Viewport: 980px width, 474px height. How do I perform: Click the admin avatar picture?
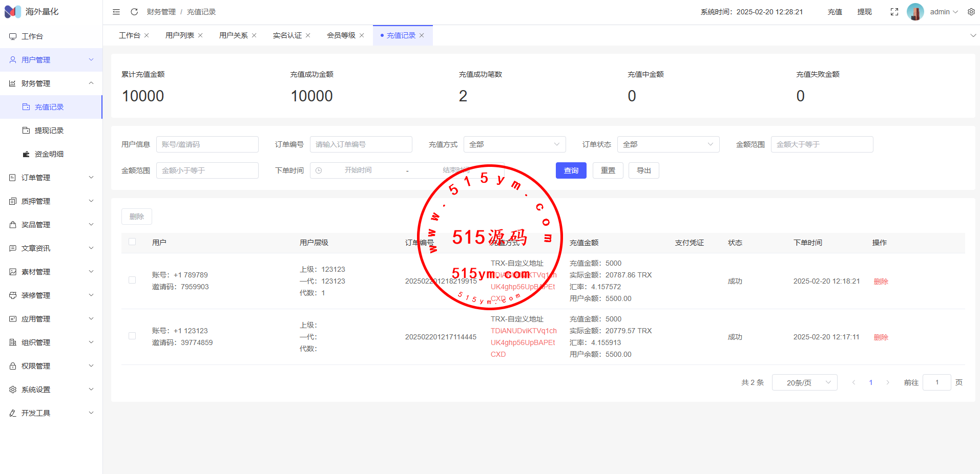click(915, 12)
